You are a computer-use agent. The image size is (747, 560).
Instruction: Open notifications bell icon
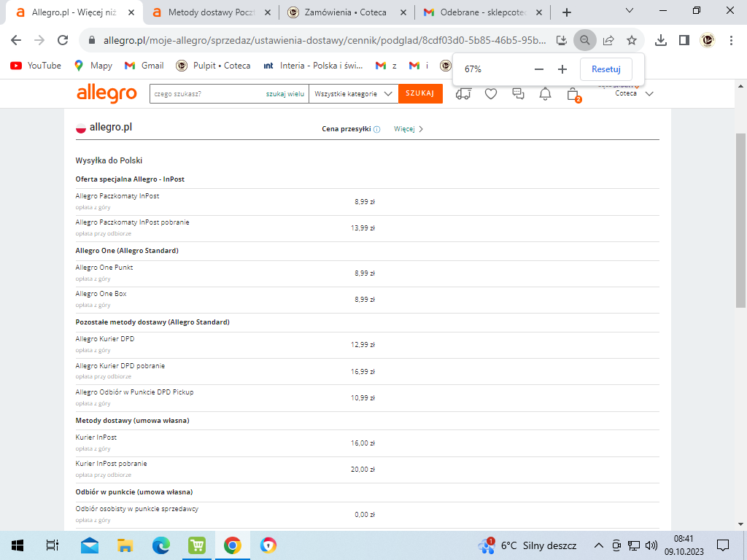pyautogui.click(x=545, y=93)
